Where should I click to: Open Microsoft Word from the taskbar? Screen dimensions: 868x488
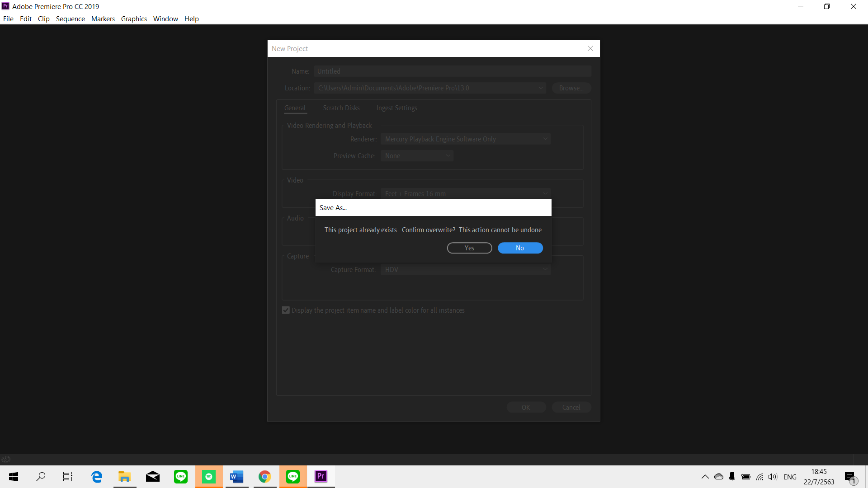click(x=237, y=477)
